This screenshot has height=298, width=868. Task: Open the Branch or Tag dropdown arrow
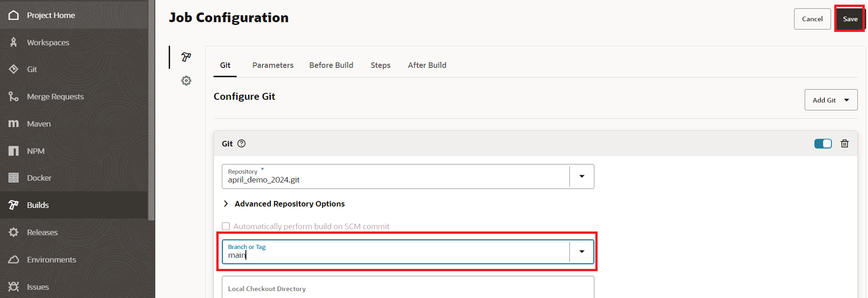pos(581,252)
